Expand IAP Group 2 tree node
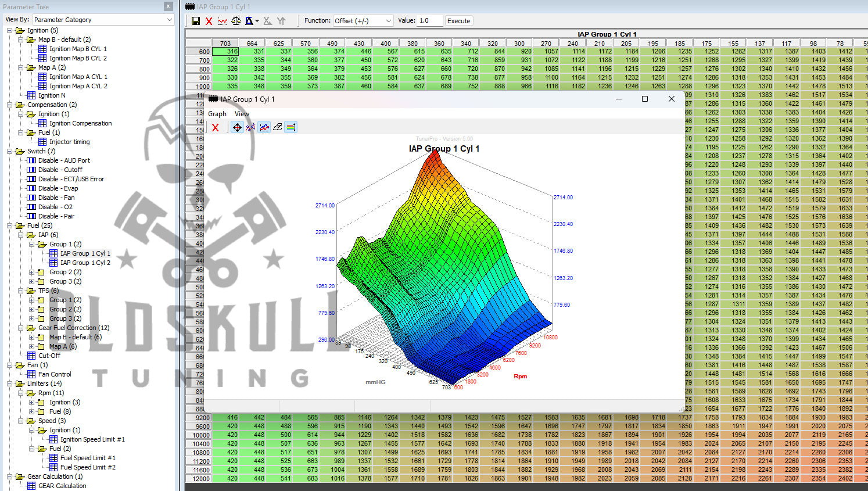 click(32, 272)
